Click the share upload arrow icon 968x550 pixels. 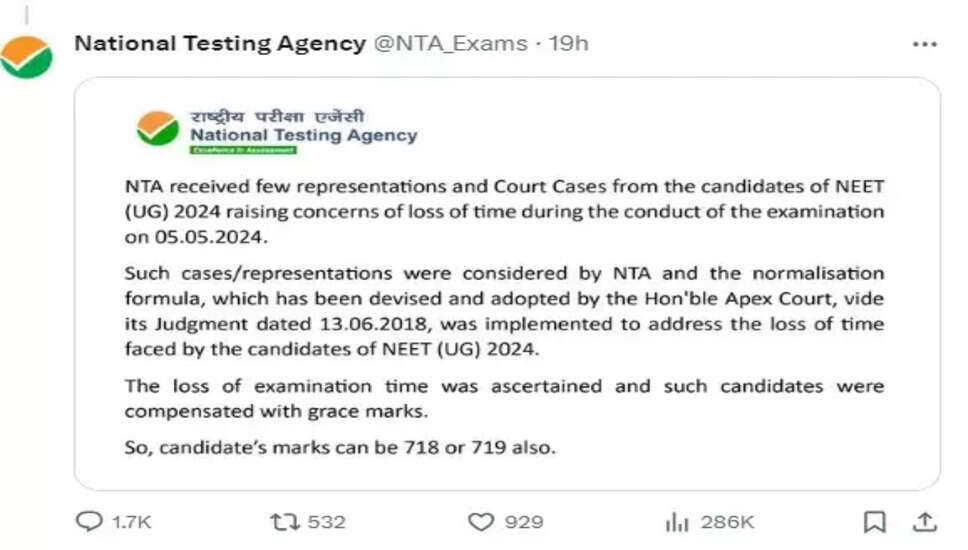(926, 521)
